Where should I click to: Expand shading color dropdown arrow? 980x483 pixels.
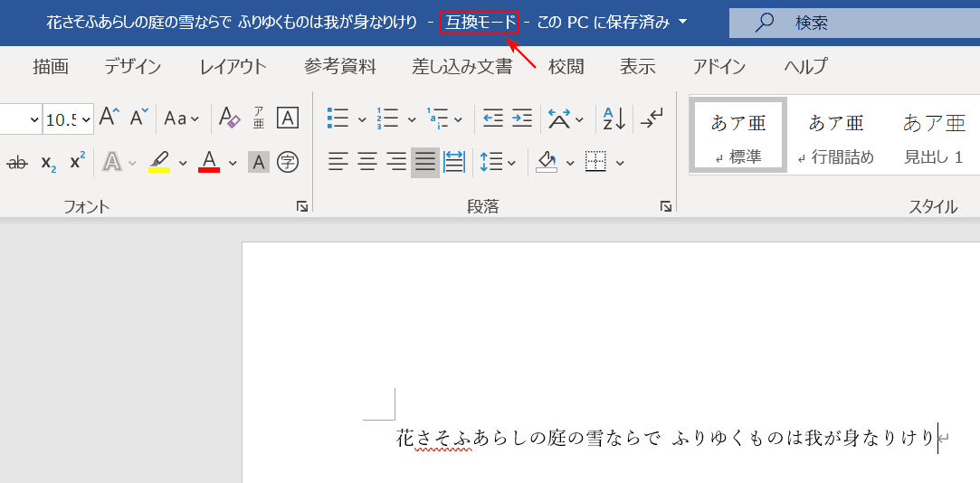570,163
